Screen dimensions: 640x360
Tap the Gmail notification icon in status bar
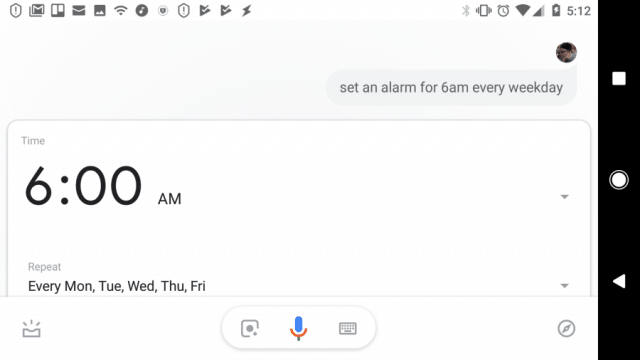click(x=37, y=11)
